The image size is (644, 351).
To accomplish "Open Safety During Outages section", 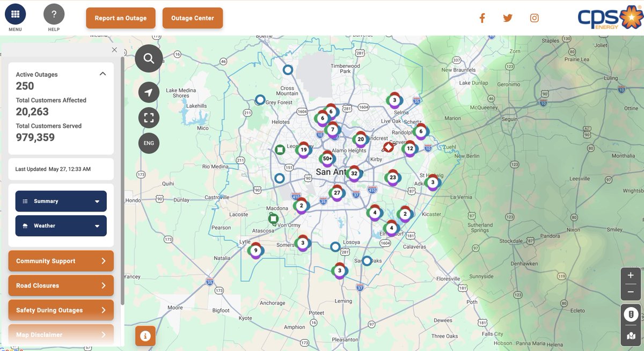I will (61, 310).
